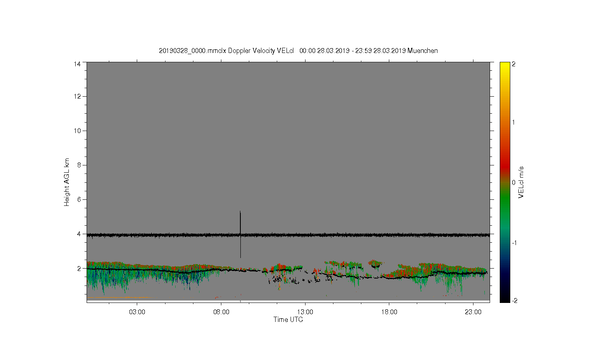Click the 6 km height label
The height and width of the screenshot is (364, 607).
point(79,199)
